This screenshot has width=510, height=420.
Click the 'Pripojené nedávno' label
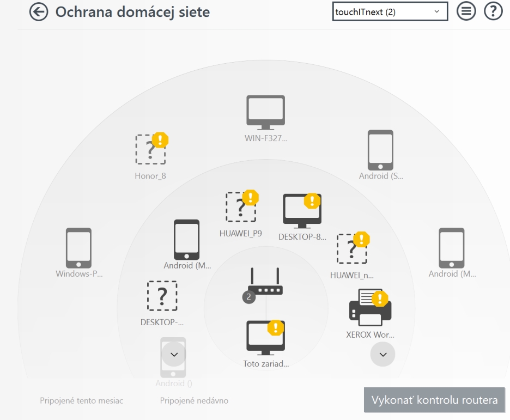point(194,401)
